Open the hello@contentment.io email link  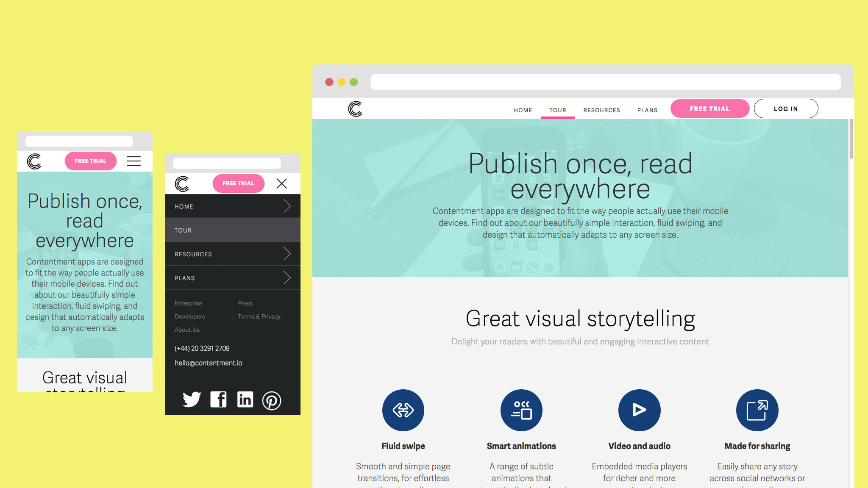(209, 363)
